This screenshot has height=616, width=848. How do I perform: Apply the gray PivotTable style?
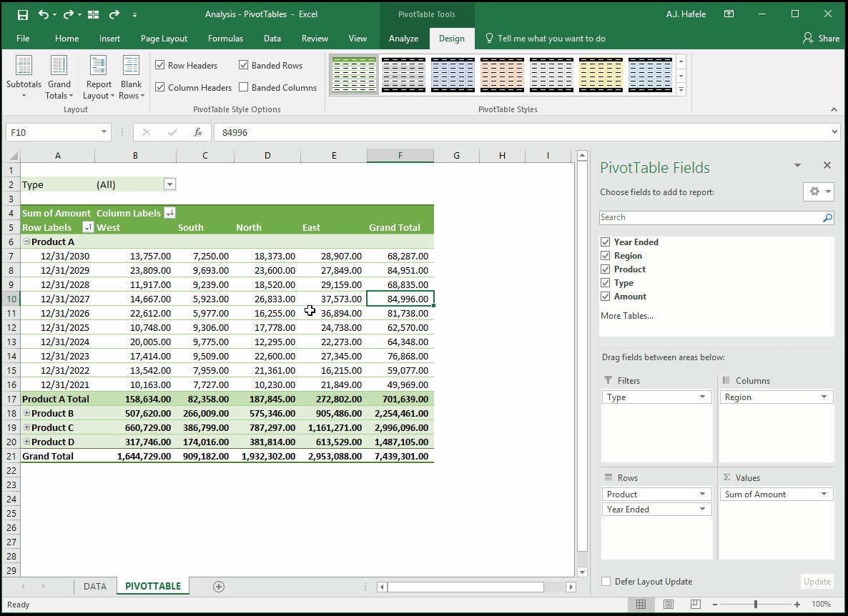(x=403, y=74)
